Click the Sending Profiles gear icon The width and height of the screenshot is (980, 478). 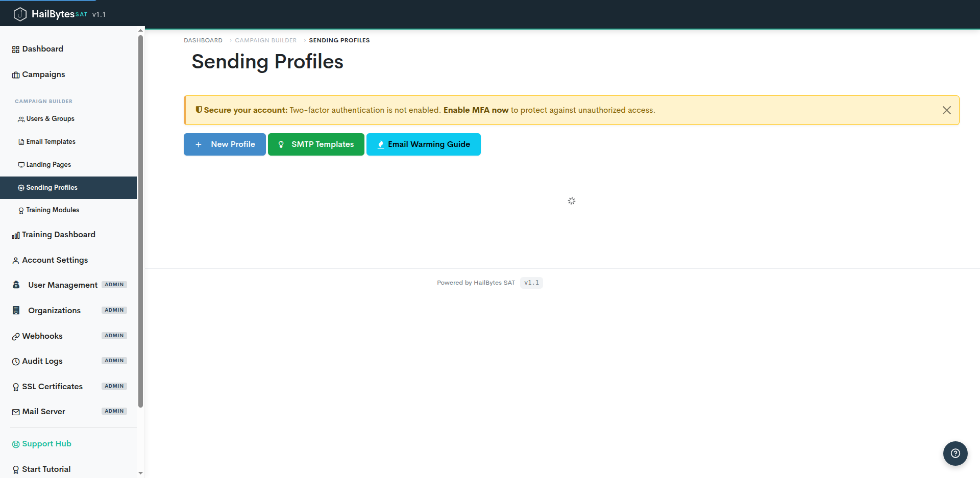(21, 188)
